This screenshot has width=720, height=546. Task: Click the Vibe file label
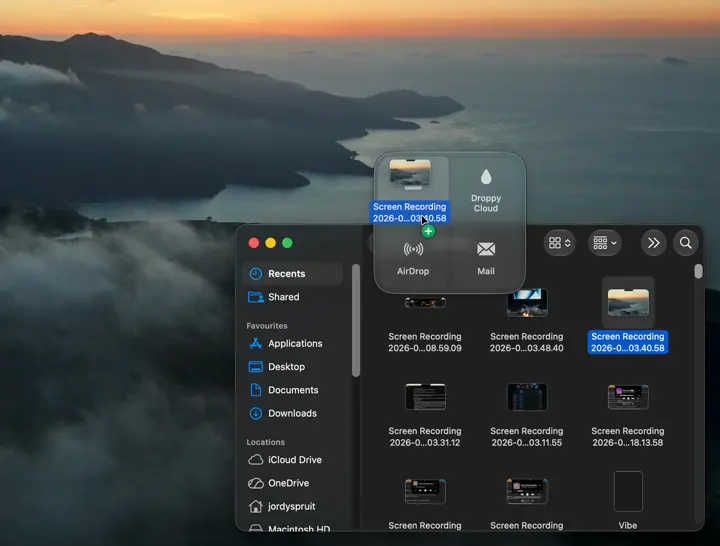[628, 525]
